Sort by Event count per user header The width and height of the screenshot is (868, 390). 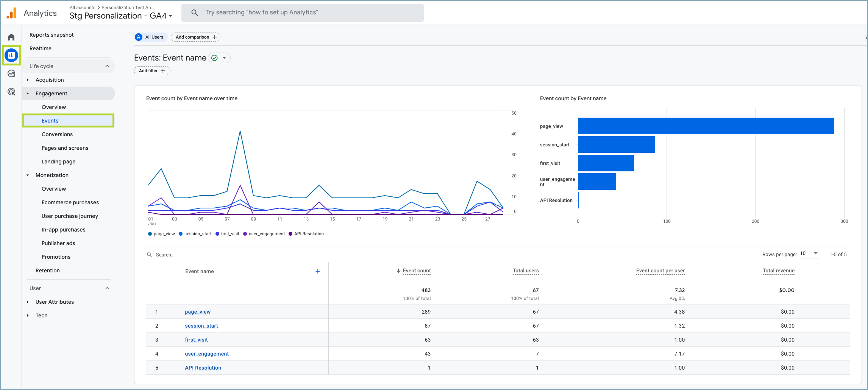click(660, 270)
